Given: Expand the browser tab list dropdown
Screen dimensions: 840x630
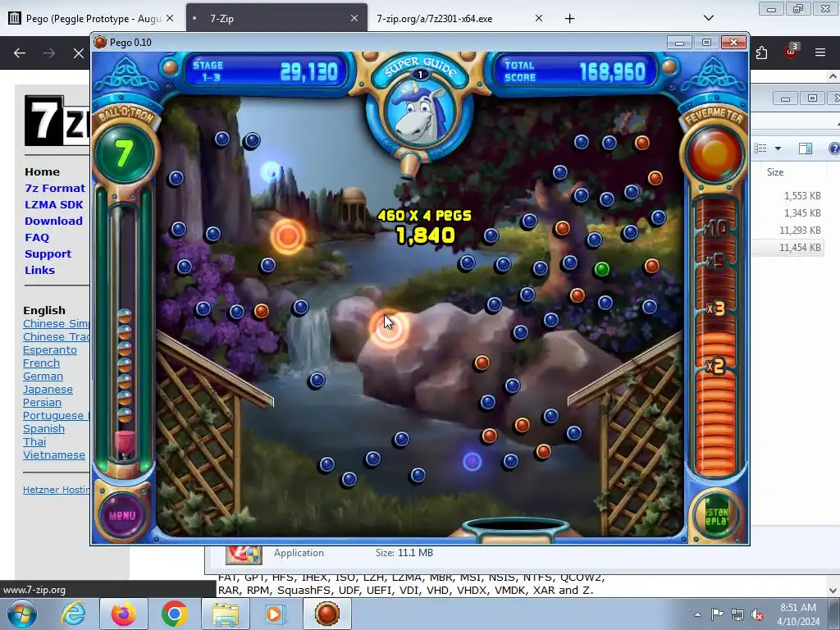Looking at the screenshot, I should pos(708,18).
